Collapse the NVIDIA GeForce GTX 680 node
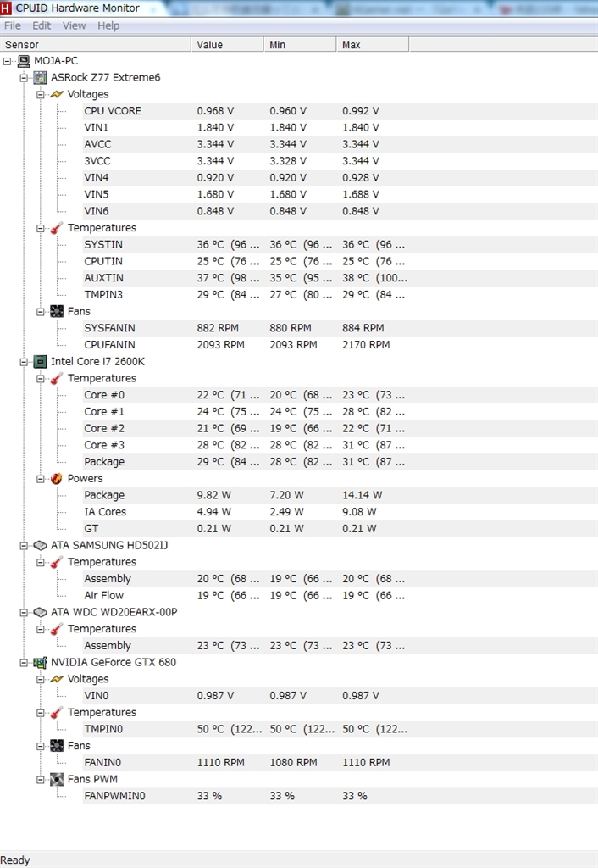Viewport: 598px width, 868px height. coord(25,662)
